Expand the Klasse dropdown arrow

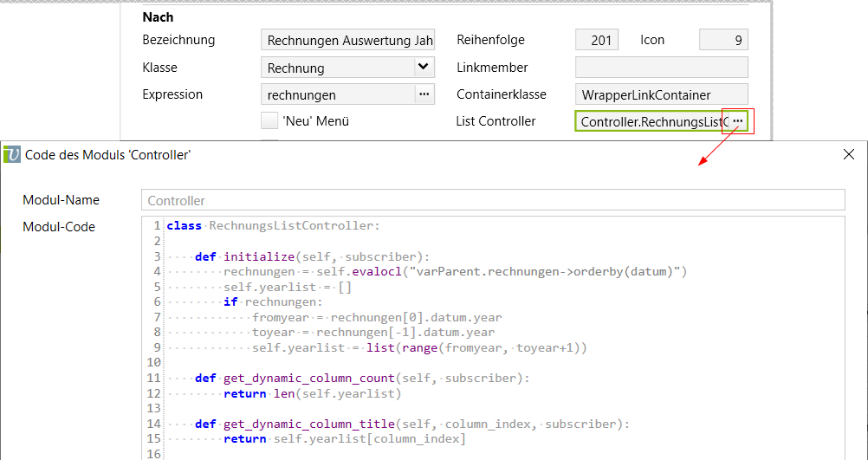423,67
